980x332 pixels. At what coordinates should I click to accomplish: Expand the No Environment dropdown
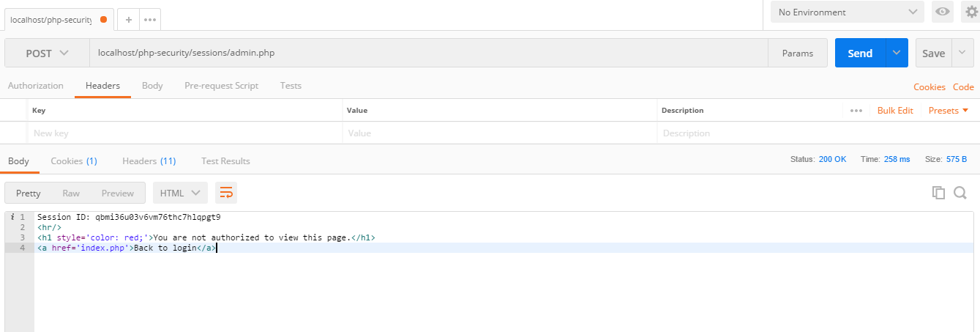pyautogui.click(x=847, y=12)
